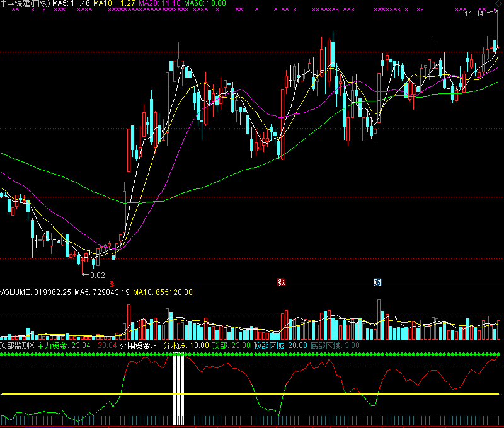This screenshot has width=504, height=428.
Task: Click the volume MA5: 729043.19 label
Action: 102,292
